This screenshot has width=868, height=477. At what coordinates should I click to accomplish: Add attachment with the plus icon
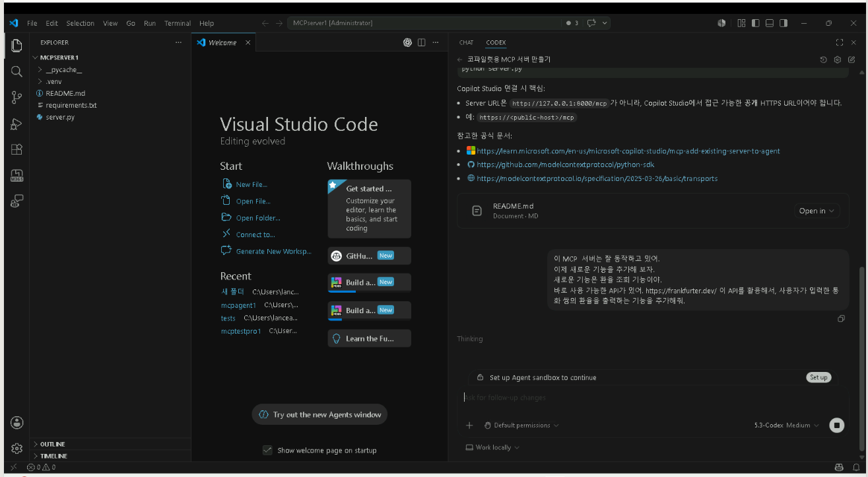pyautogui.click(x=469, y=425)
